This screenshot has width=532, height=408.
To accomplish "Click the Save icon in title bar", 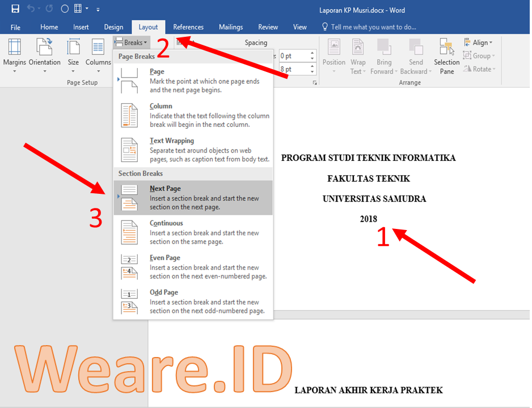I will pos(15,9).
